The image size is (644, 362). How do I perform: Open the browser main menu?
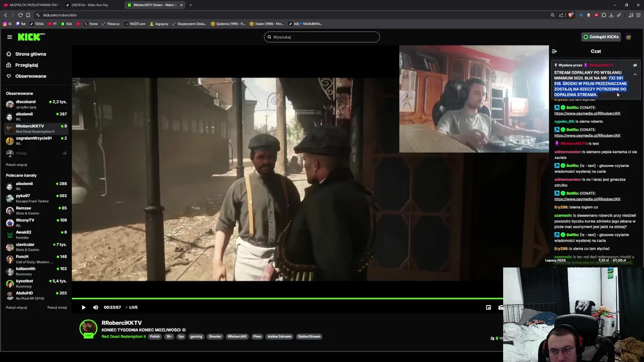(638, 15)
